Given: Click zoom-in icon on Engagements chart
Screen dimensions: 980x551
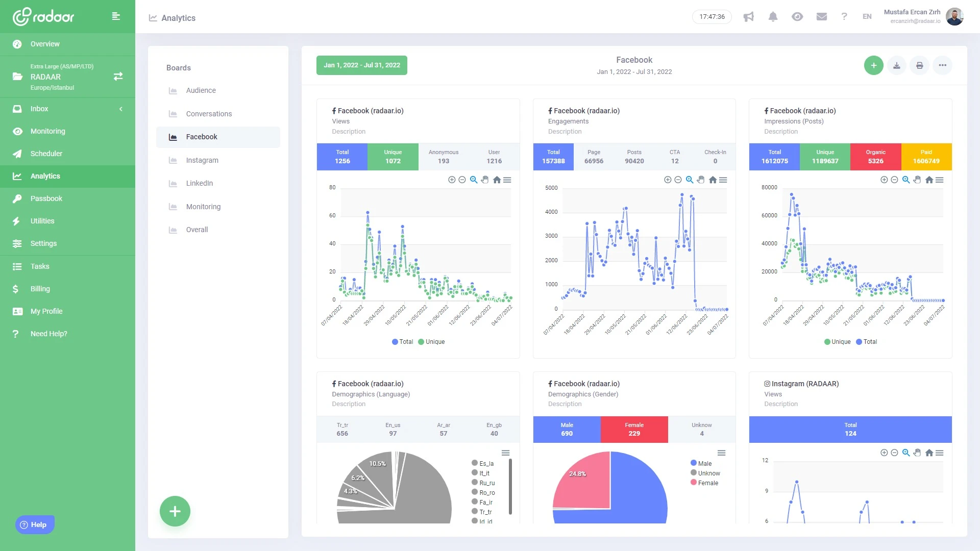Looking at the screenshot, I should (x=667, y=180).
